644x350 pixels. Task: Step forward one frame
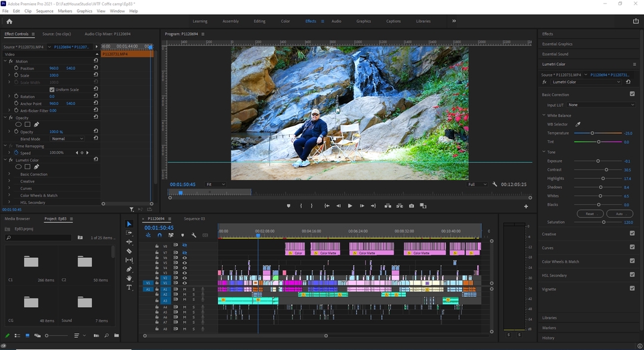(362, 206)
